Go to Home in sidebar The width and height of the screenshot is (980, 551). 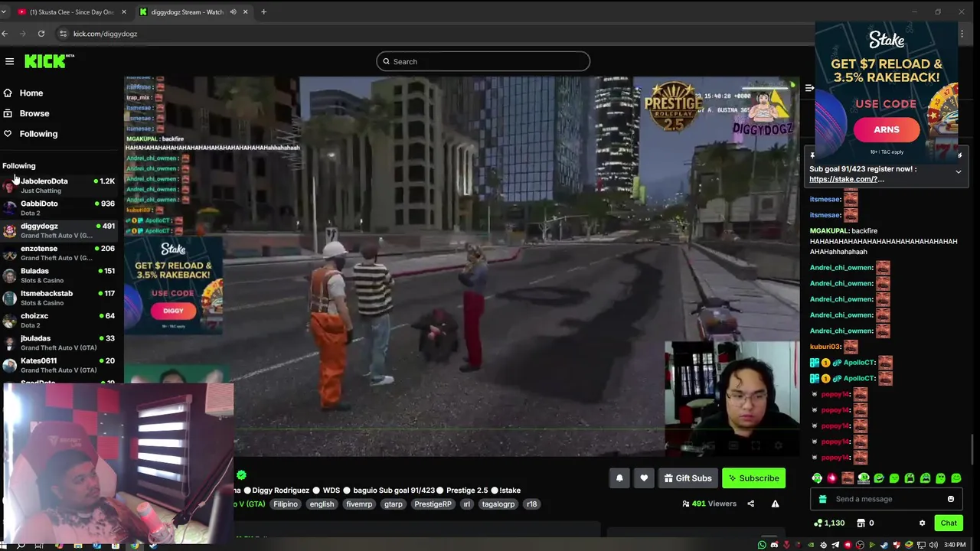[31, 93]
